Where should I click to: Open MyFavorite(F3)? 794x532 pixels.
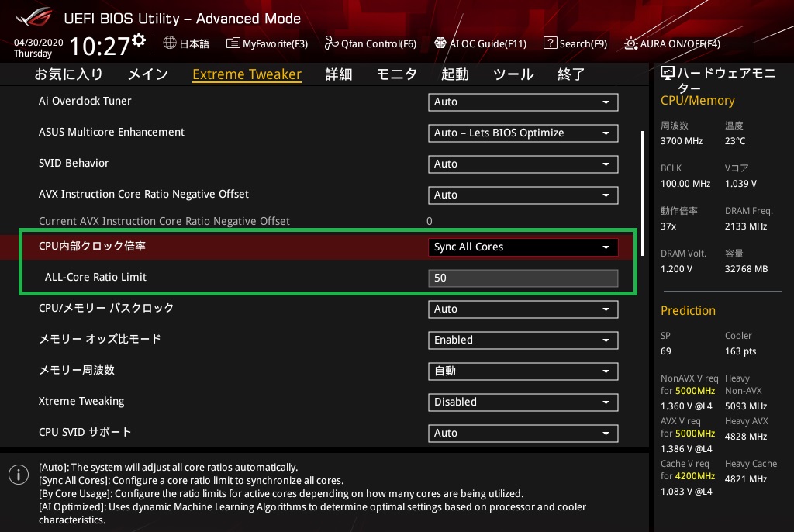[x=275, y=43]
